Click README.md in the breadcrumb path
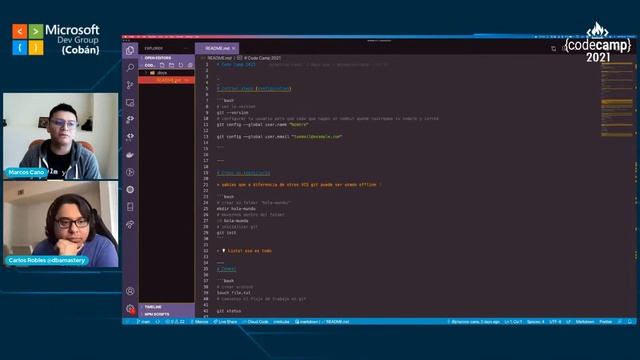The image size is (640, 360). [219, 58]
